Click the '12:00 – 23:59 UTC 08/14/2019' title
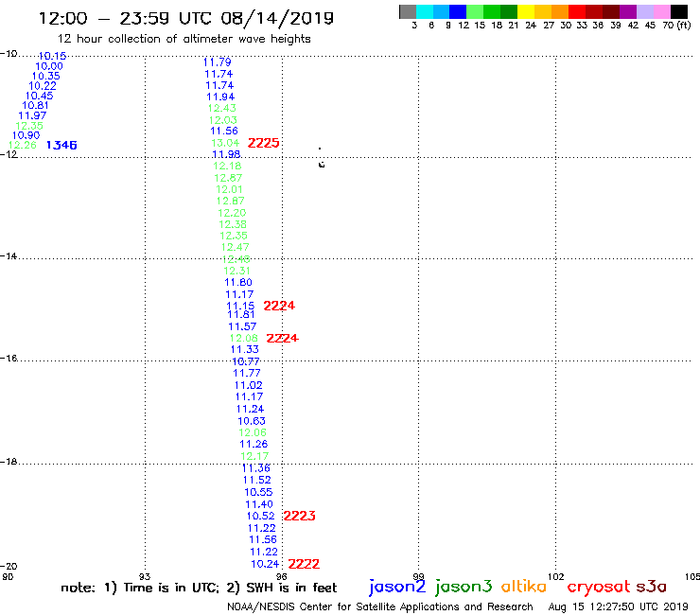 point(186,18)
